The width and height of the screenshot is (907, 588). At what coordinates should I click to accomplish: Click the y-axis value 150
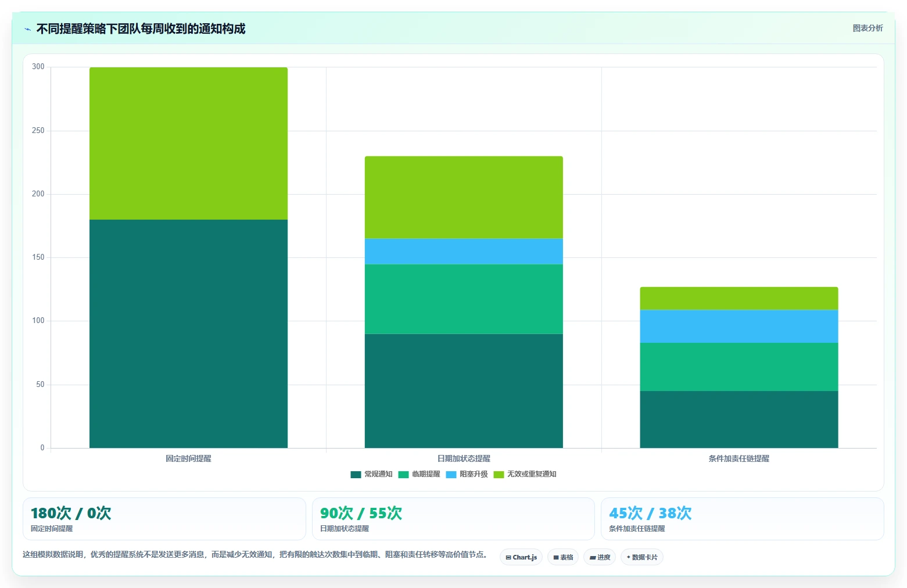pyautogui.click(x=38, y=257)
